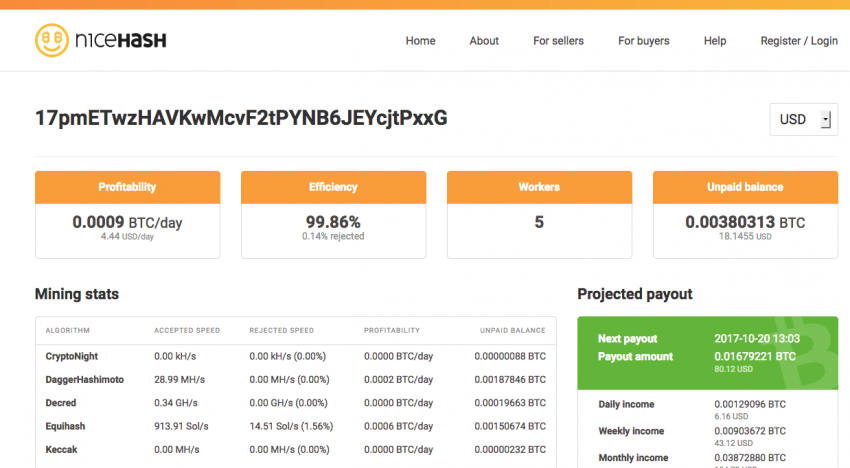Open the Help page
The height and width of the screenshot is (468, 850).
(x=715, y=41)
